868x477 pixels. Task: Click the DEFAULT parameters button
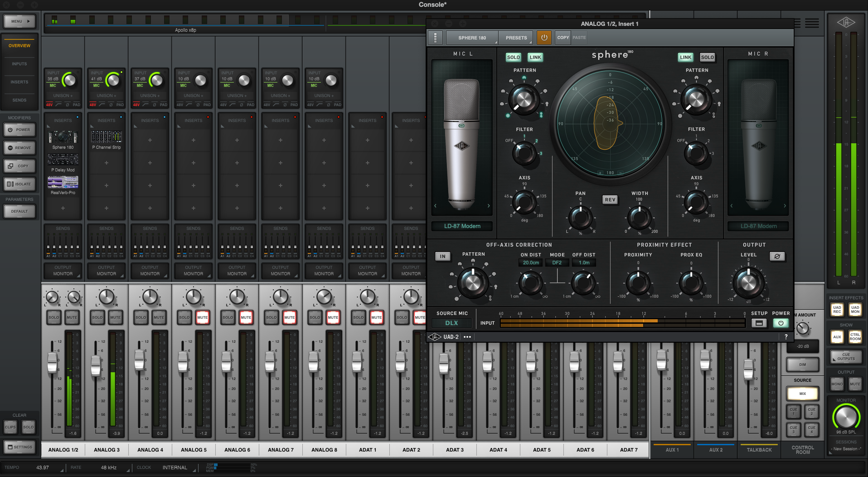pyautogui.click(x=19, y=211)
